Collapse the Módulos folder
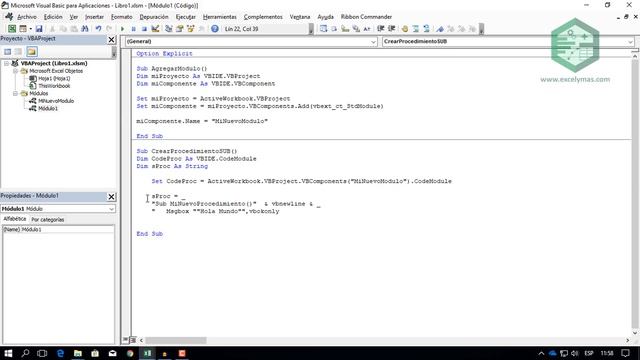Image resolution: width=640 pixels, height=360 pixels. tap(15, 93)
